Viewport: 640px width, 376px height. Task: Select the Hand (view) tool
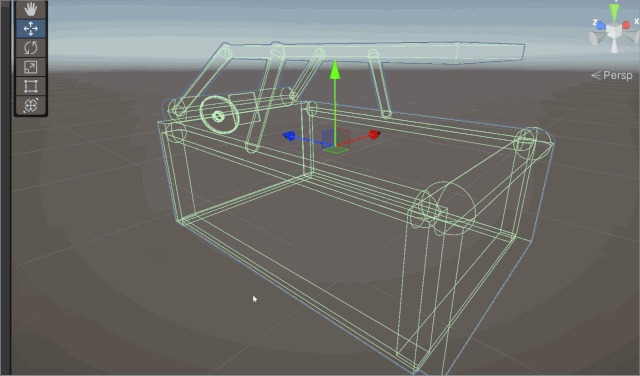pyautogui.click(x=31, y=9)
